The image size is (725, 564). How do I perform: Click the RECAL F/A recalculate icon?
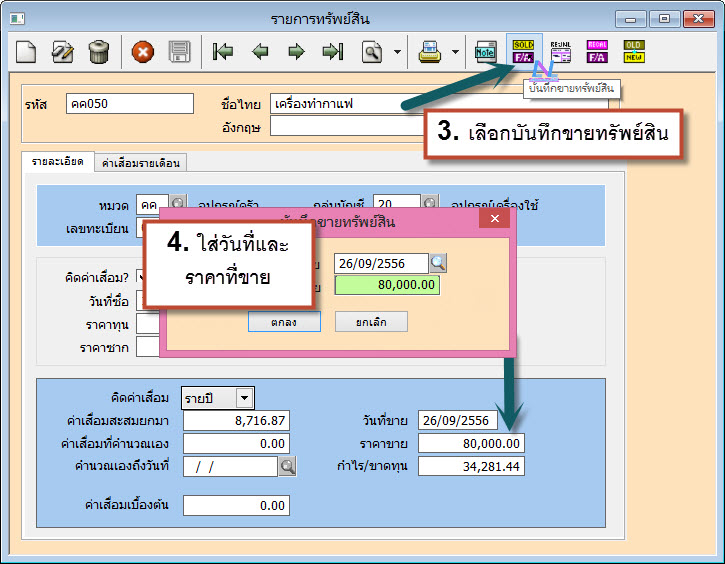pos(597,51)
